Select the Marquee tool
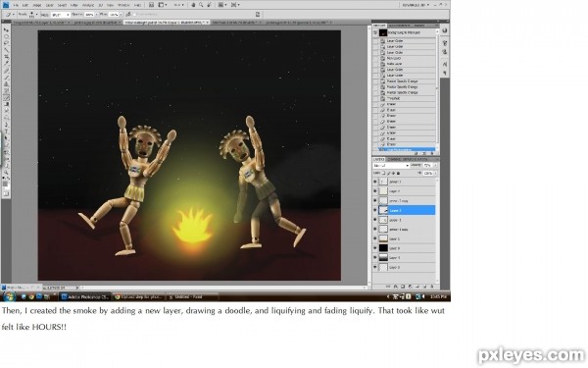The width and height of the screenshot is (588, 368). (6, 36)
